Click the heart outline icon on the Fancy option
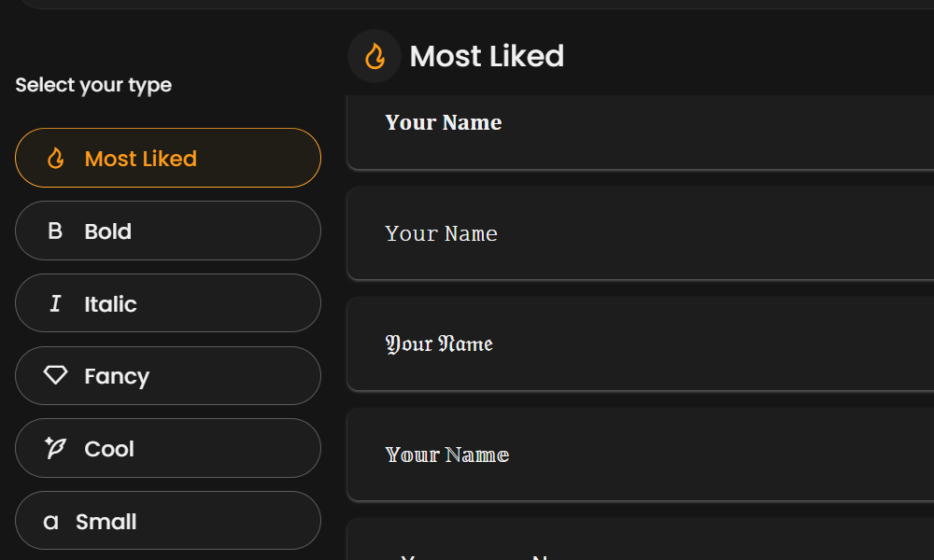The image size is (934, 560). tap(54, 375)
